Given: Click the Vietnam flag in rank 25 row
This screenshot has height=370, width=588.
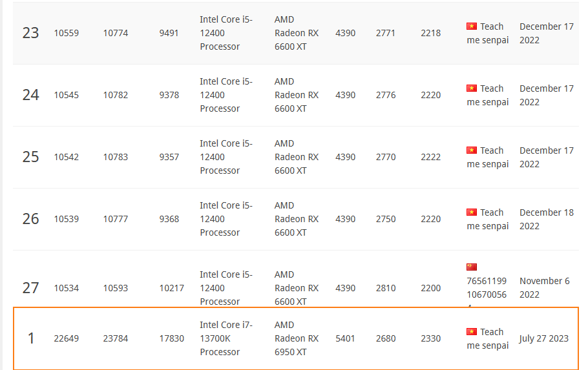Looking at the screenshot, I should click(472, 150).
